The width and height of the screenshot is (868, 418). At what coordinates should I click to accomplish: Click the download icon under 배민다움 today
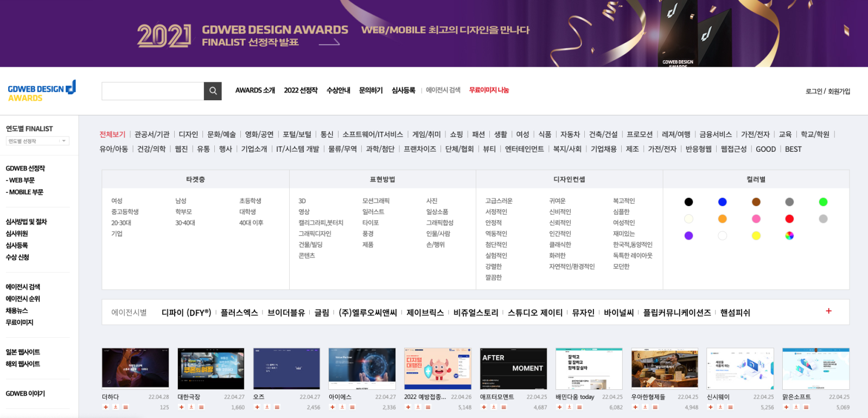click(x=569, y=407)
